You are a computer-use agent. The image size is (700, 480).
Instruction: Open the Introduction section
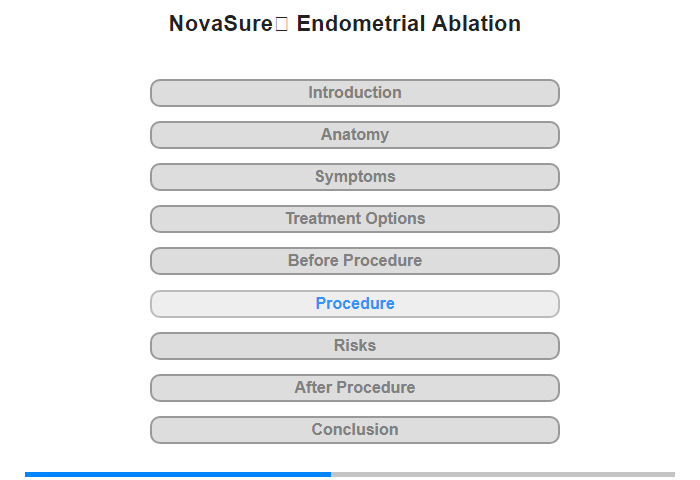(x=355, y=93)
